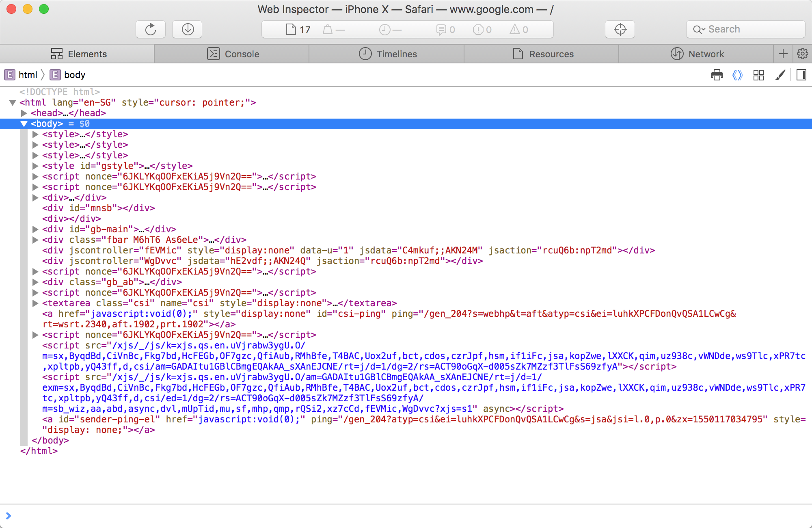Toggle compositing borders grid icon
The height and width of the screenshot is (528, 812).
[758, 75]
